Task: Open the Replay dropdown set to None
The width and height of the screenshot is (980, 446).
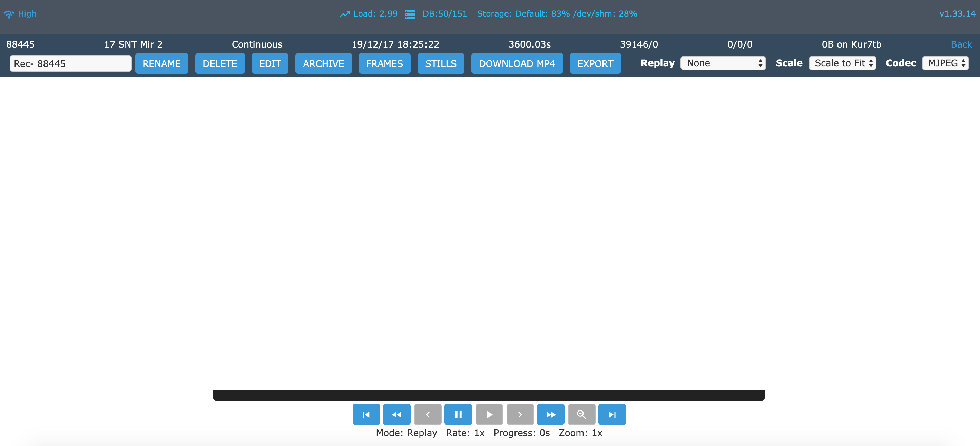Action: click(x=723, y=63)
